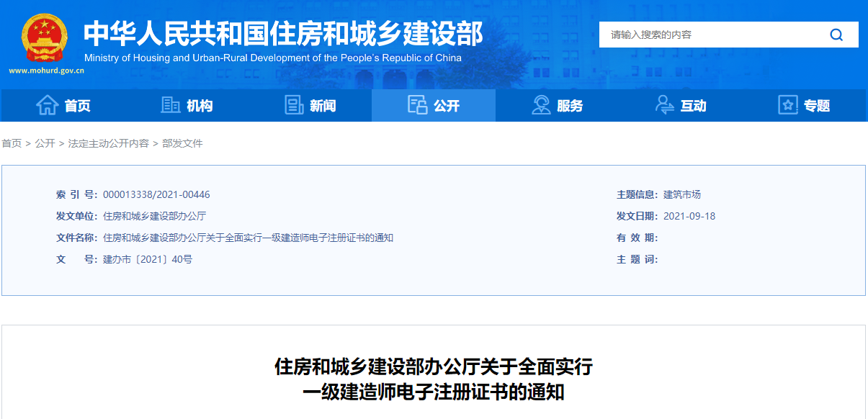Click the document icon beside 公开
Screen dimensions: 868x419
tap(417, 105)
